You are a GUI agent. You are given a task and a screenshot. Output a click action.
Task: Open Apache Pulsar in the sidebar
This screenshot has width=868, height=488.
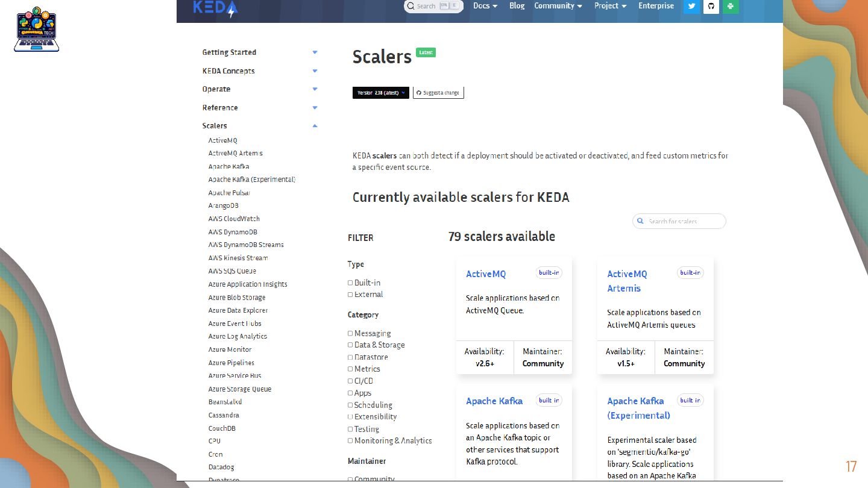click(229, 193)
